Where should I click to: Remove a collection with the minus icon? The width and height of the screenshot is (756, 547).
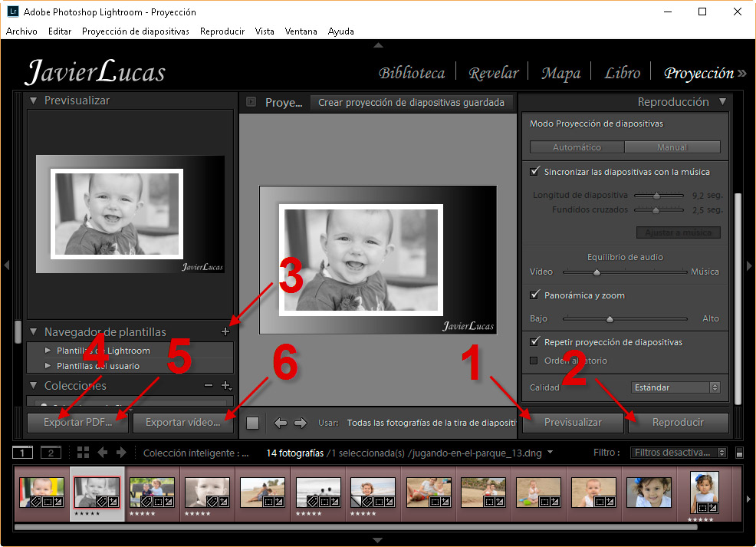209,385
